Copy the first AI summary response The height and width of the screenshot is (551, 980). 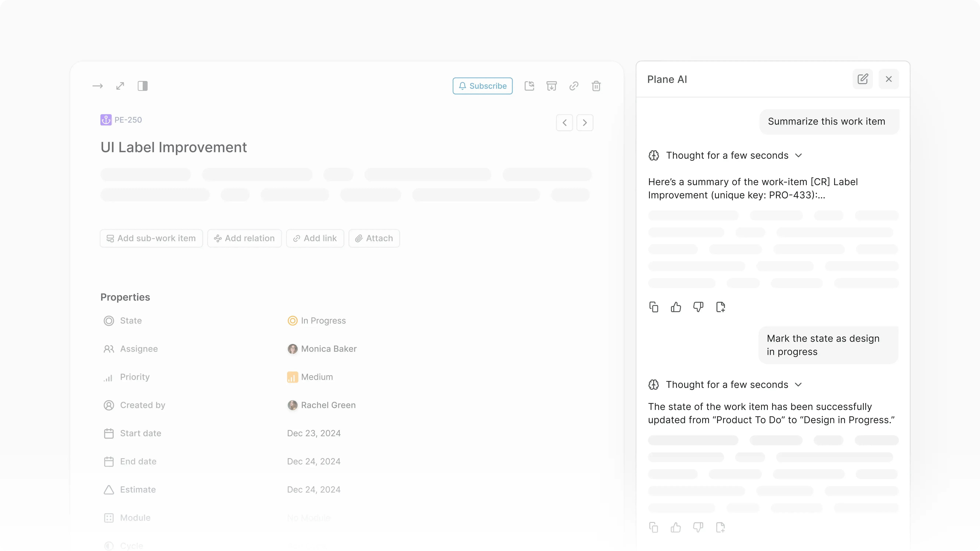(x=654, y=307)
